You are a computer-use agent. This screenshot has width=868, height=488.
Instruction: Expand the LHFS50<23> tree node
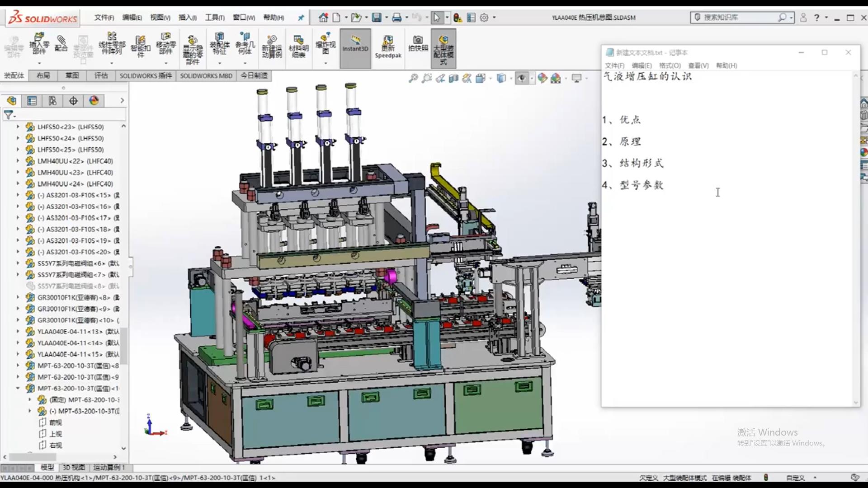click(18, 127)
